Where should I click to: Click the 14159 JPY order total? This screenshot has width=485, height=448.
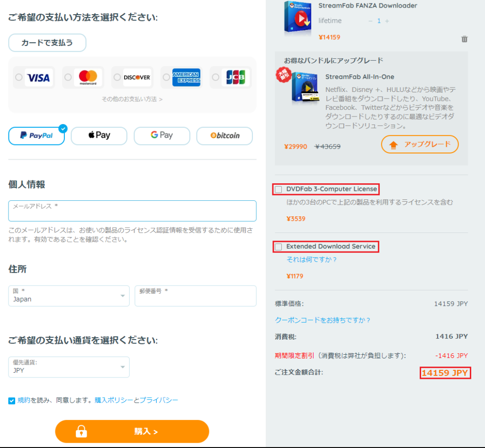pos(445,373)
